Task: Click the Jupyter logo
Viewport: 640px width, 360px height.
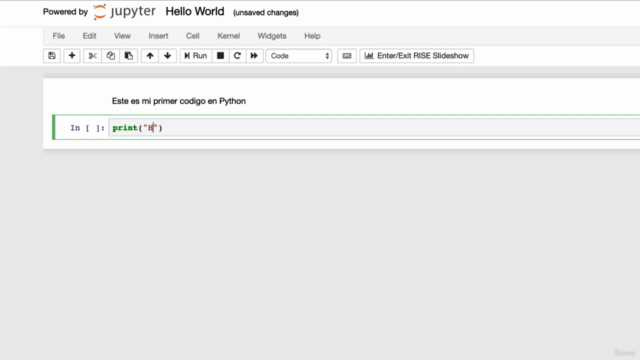Action: [x=124, y=12]
